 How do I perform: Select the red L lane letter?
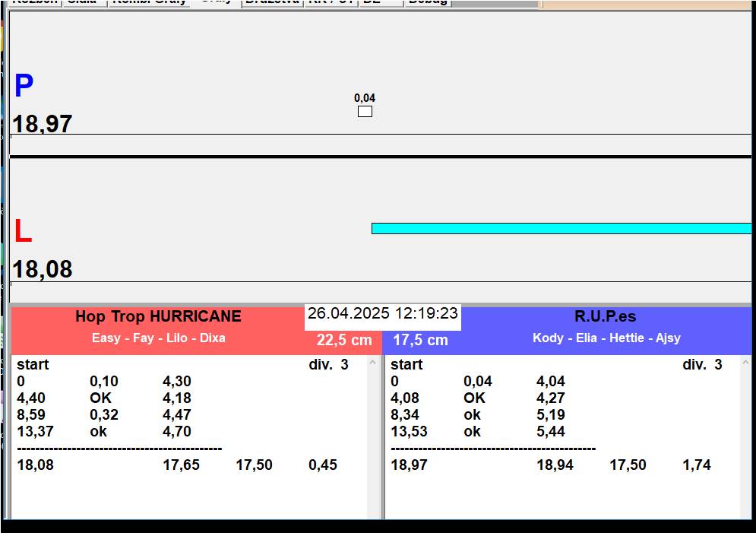(23, 230)
